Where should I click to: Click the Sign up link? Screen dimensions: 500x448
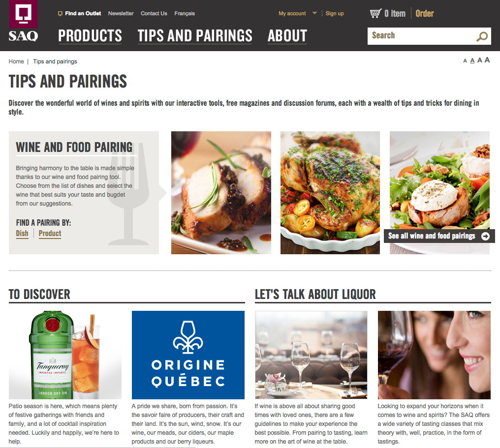coord(335,13)
